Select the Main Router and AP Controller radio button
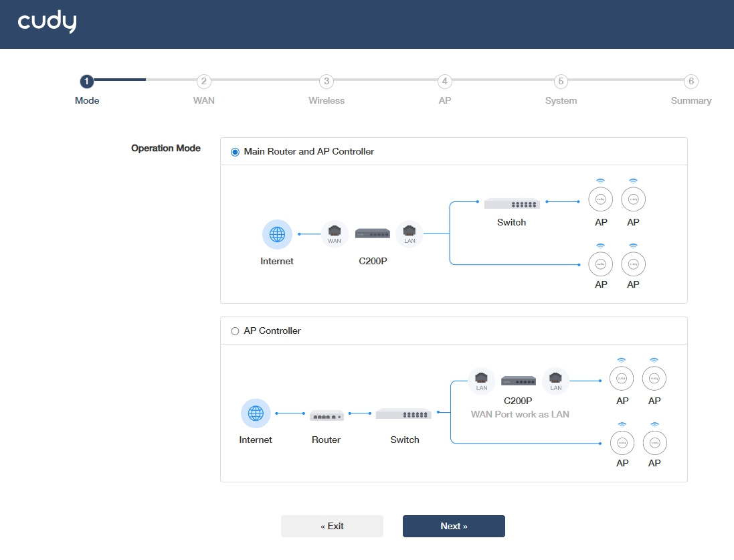 point(235,152)
